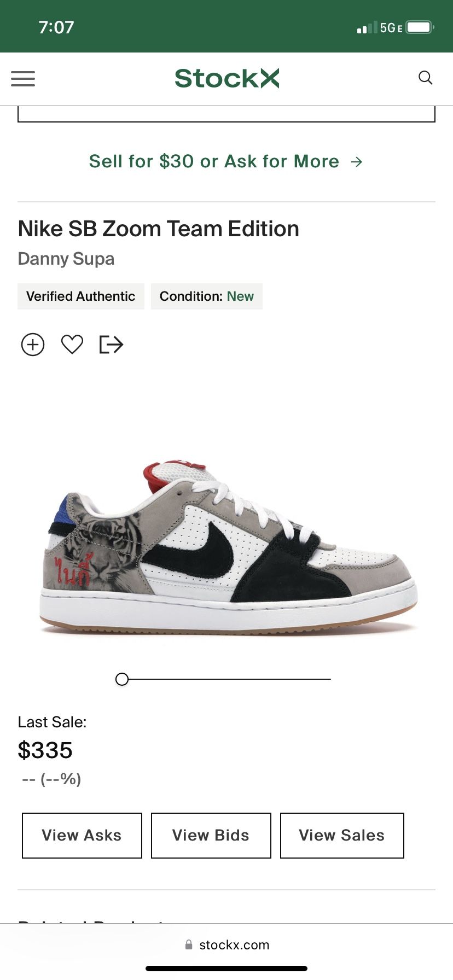
Task: Tap the $335 last sale price
Action: tap(45, 750)
